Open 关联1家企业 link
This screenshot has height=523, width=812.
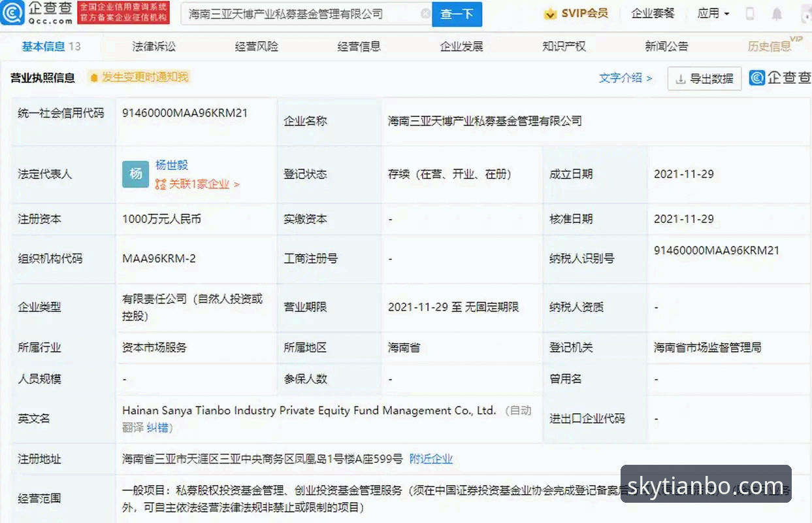(x=197, y=184)
